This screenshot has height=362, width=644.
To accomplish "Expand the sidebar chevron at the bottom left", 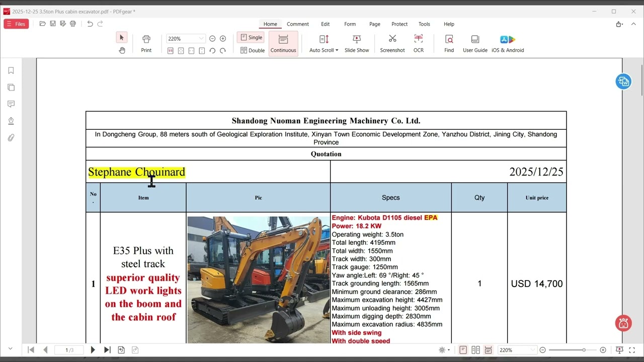I will coord(11,348).
